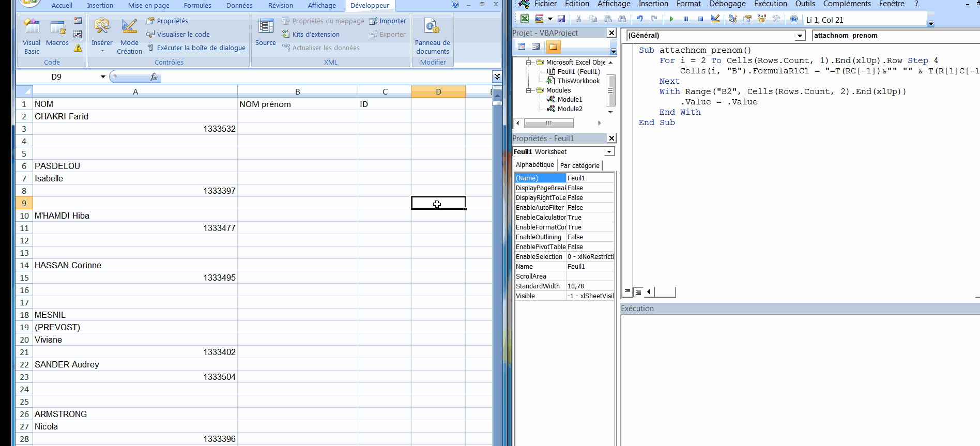Image resolution: width=980 pixels, height=446 pixels.
Task: Open the Débogage menu in VBA editor
Action: [727, 4]
